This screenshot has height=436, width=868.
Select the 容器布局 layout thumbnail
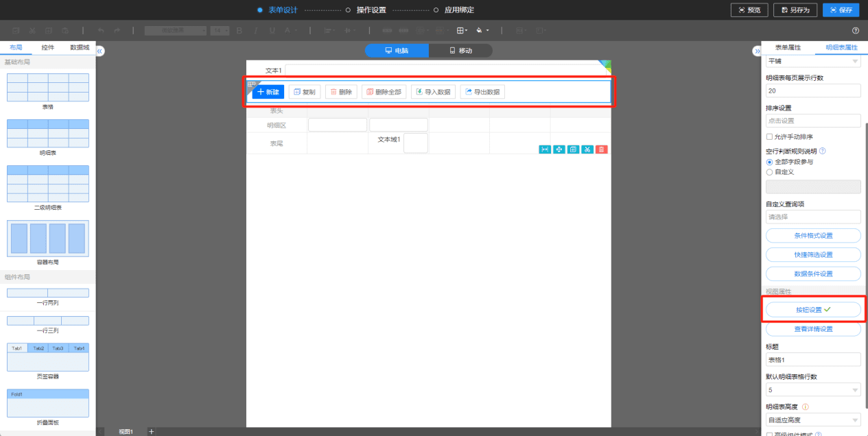(47, 237)
